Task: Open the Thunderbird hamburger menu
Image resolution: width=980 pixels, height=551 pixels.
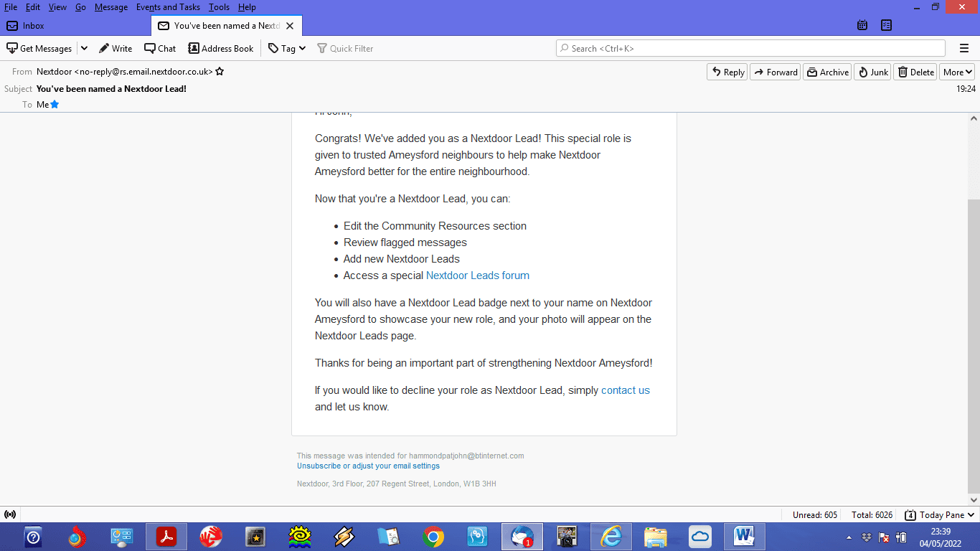Action: (964, 48)
